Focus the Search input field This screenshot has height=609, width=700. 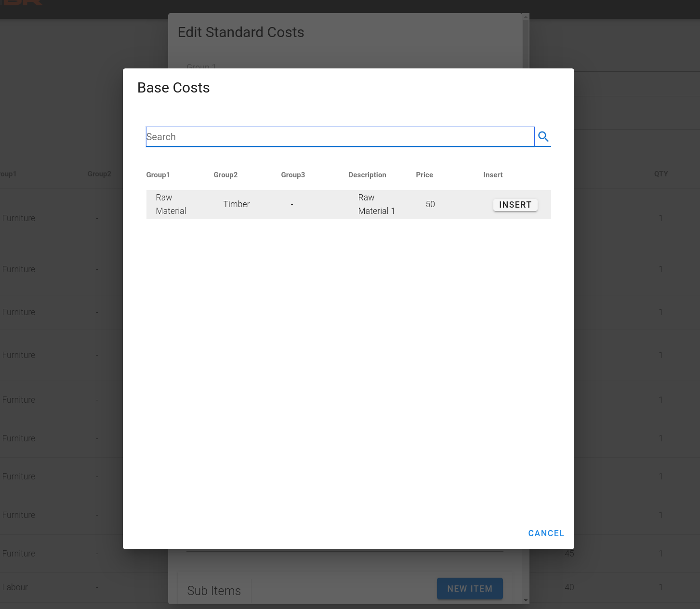click(x=340, y=137)
